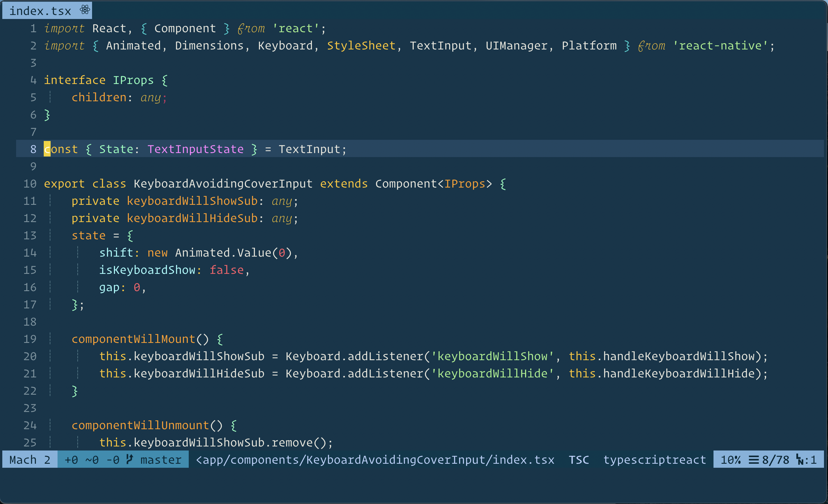This screenshot has height=504, width=828.
Task: Collapse the IProps interface via its fold guide
Action: 50,98
